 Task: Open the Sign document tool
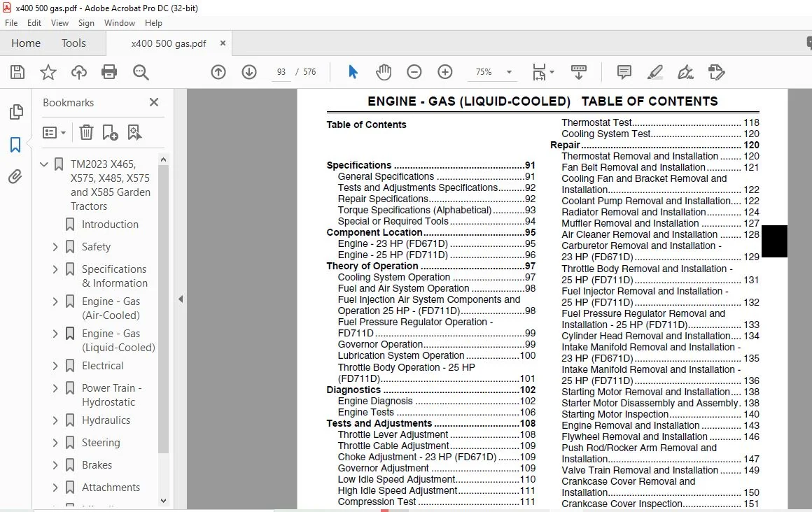click(685, 72)
